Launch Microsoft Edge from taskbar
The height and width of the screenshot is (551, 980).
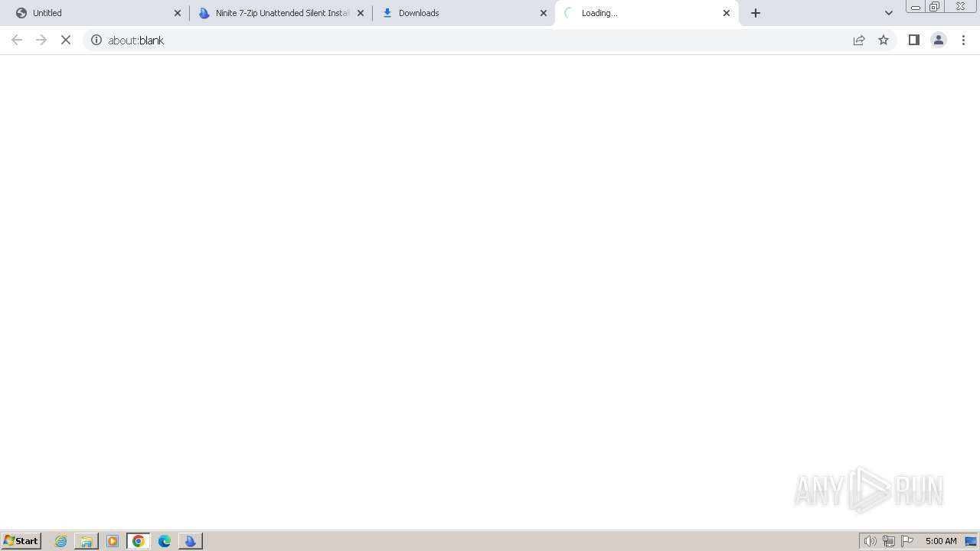[x=165, y=541]
